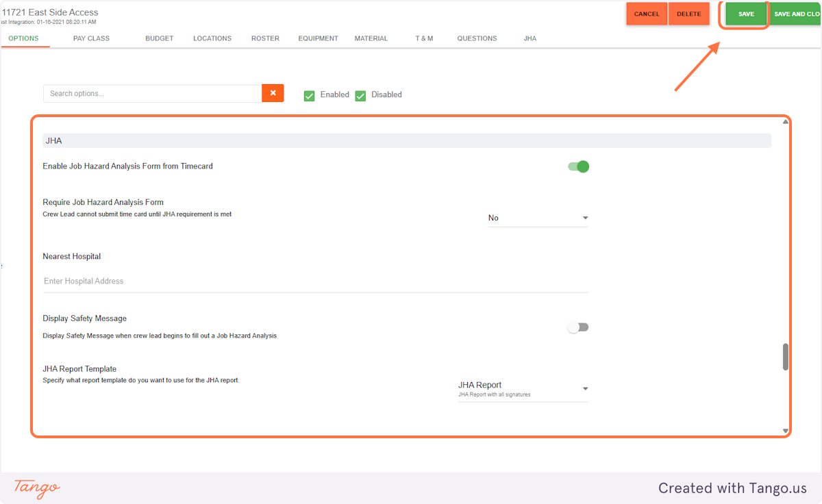Click the 11721 East Side Access title

pos(50,12)
